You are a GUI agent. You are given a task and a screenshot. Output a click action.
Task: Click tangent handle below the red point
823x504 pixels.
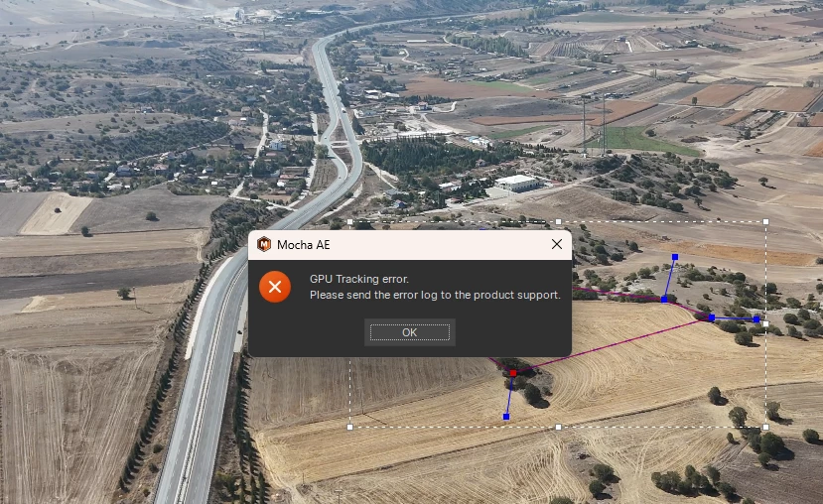click(x=506, y=417)
